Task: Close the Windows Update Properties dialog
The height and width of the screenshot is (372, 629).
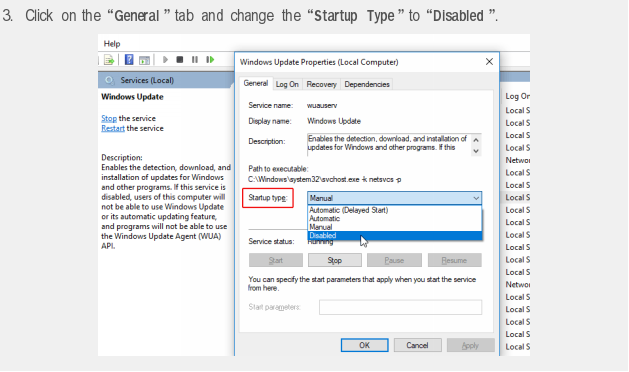Action: click(489, 62)
